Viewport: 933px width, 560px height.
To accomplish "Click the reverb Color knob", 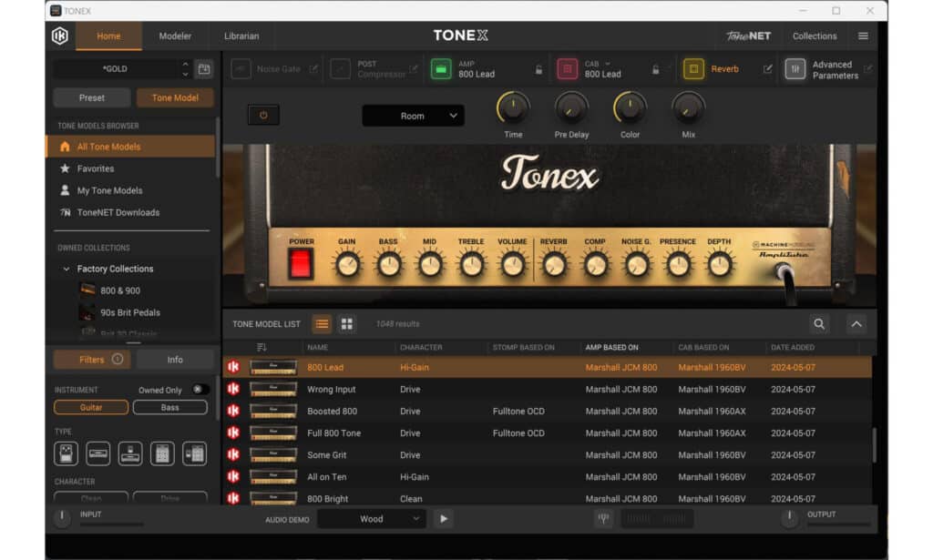I will pos(630,108).
